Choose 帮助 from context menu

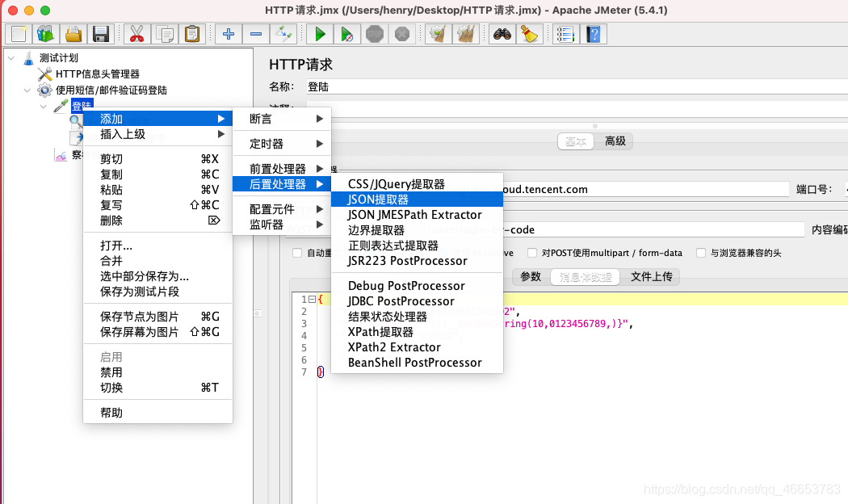click(158, 413)
